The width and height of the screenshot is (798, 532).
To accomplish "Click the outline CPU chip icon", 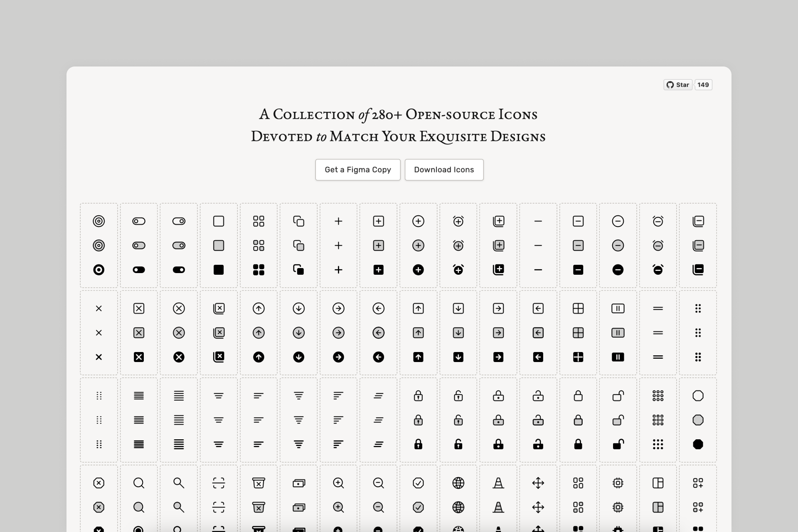I will point(618,483).
